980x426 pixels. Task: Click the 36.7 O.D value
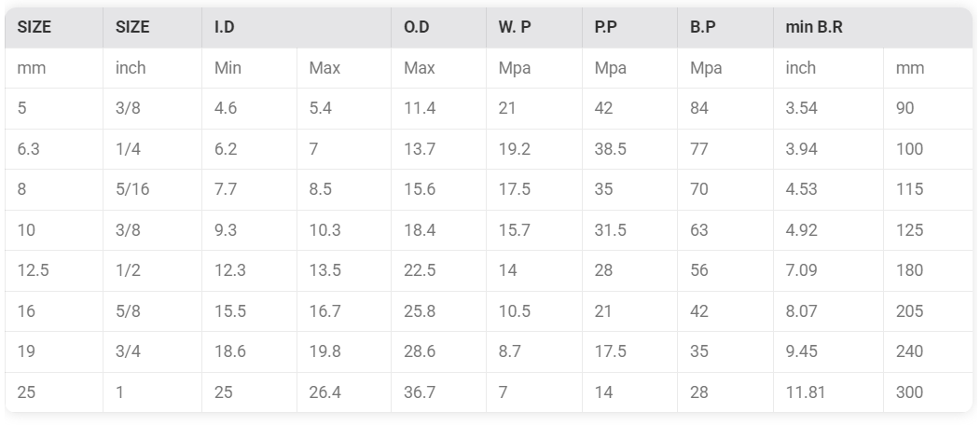tap(439, 392)
